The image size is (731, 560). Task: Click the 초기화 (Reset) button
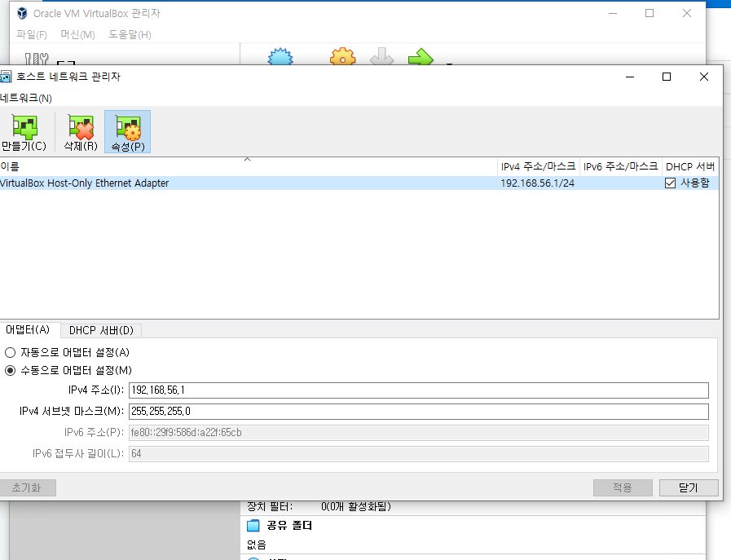pyautogui.click(x=27, y=487)
